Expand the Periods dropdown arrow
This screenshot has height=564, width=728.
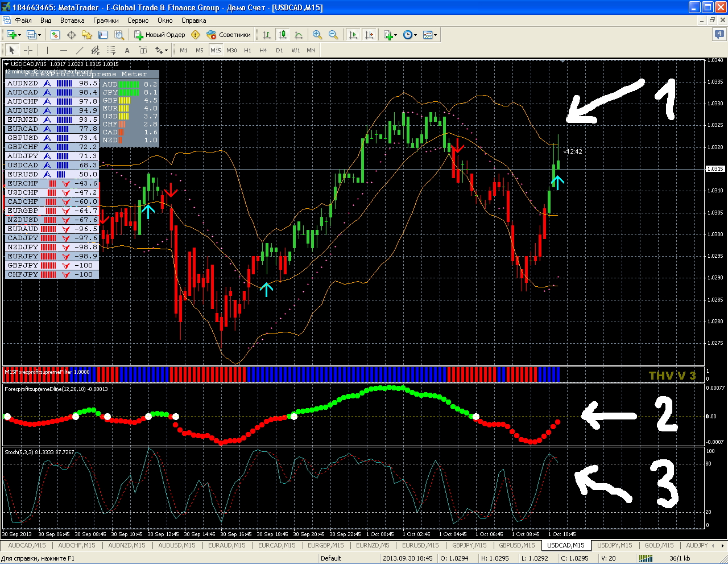415,35
